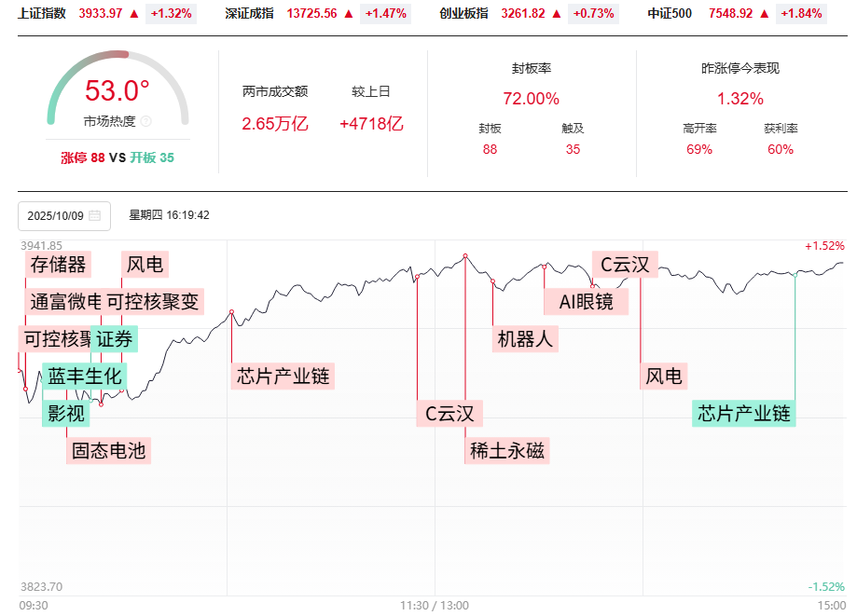Open the 中证500 index name
The width and height of the screenshot is (857, 616).
click(x=671, y=14)
